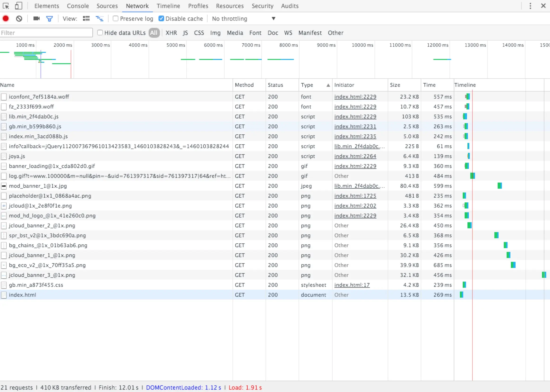Click into the Filter text field
This screenshot has width=550, height=392.
(x=46, y=33)
